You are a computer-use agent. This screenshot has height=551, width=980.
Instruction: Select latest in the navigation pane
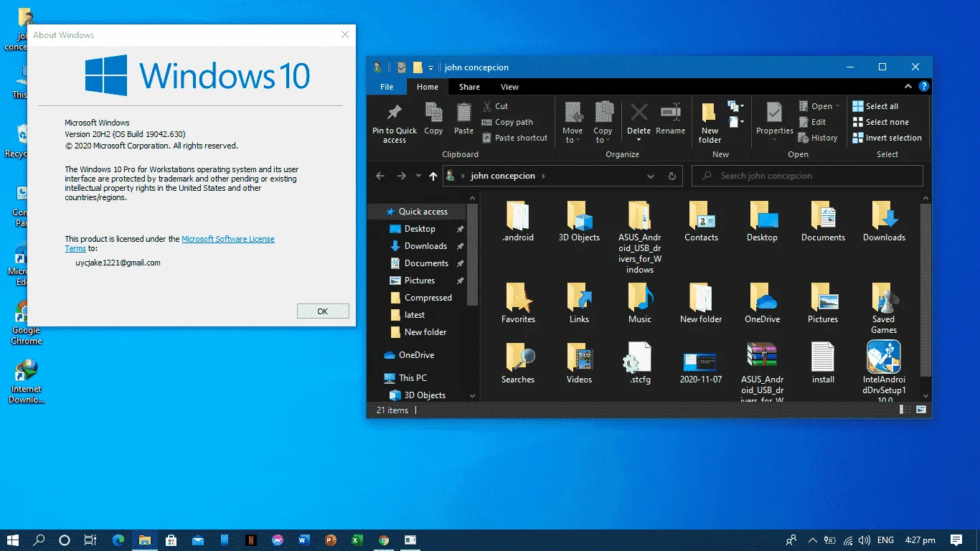pyautogui.click(x=415, y=315)
